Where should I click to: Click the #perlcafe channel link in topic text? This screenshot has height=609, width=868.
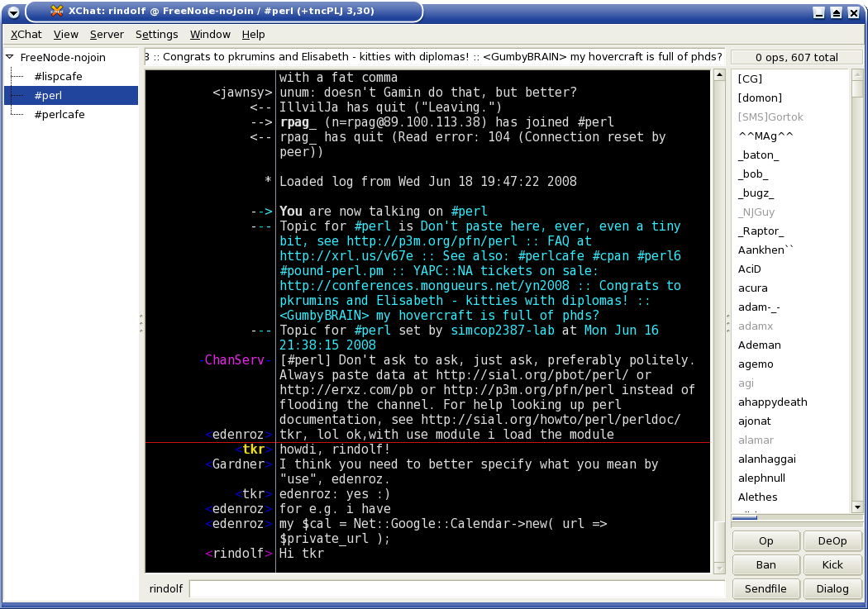551,256
